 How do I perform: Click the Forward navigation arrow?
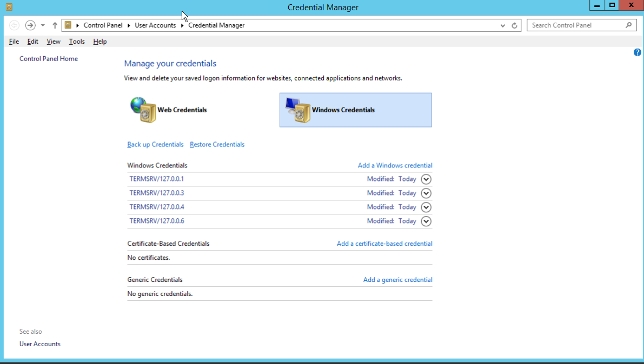tap(30, 25)
